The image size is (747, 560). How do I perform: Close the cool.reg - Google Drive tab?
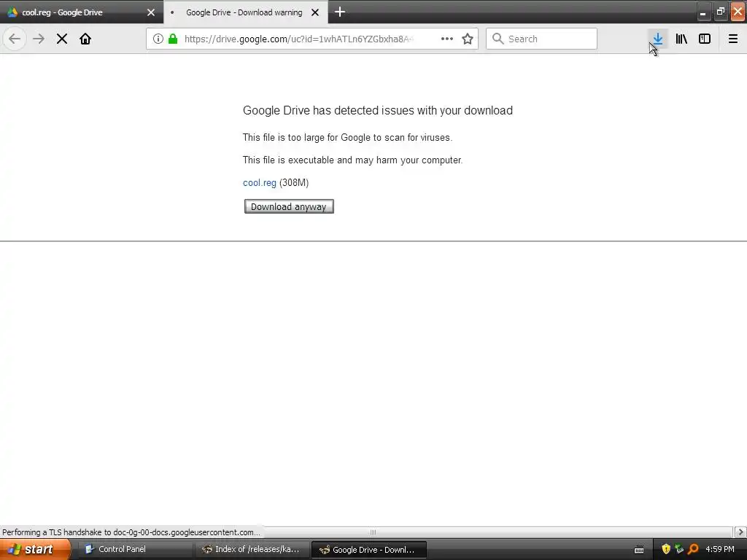pos(151,12)
